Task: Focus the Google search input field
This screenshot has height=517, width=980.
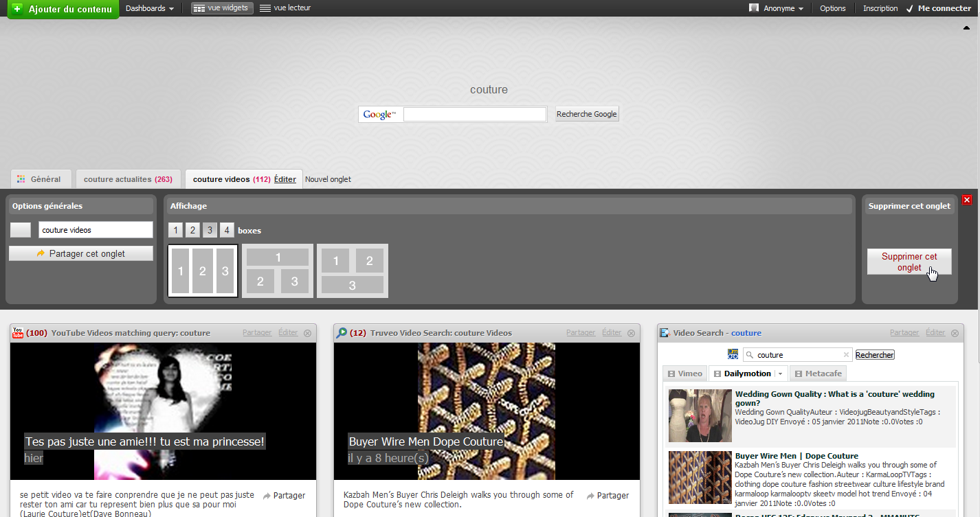Action: [x=474, y=114]
